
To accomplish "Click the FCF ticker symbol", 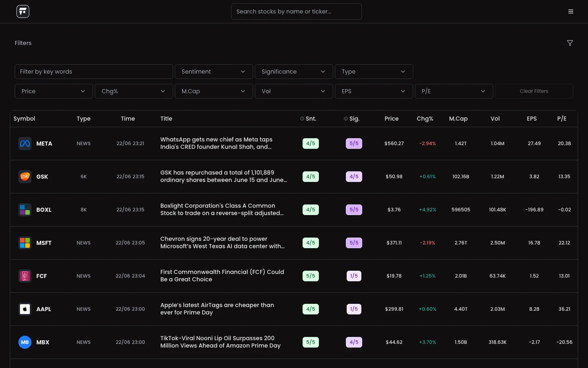I will click(x=42, y=276).
